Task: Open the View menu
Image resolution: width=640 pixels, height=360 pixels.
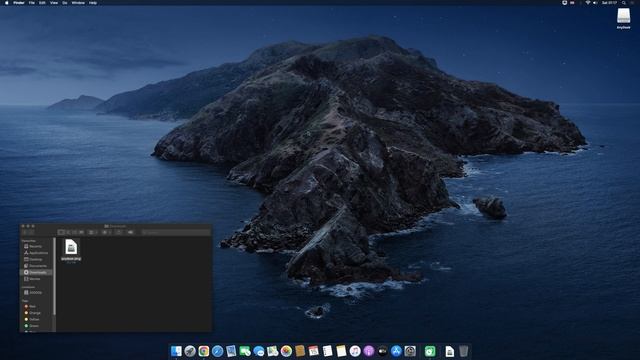Action: point(54,2)
